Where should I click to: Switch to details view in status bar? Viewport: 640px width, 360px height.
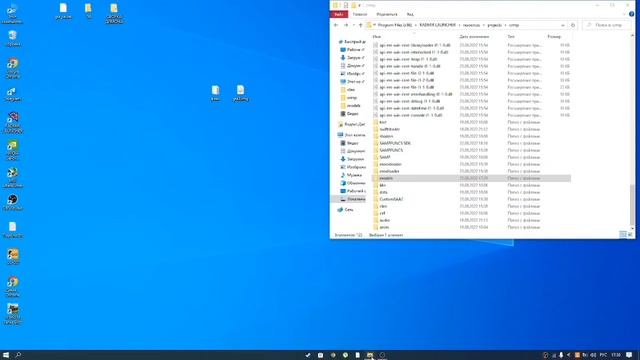622,235
